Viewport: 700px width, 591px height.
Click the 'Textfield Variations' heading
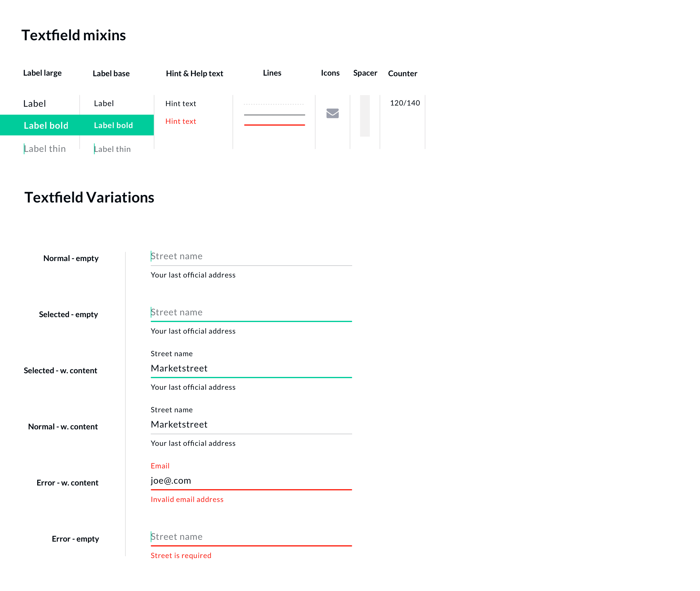[x=89, y=197]
